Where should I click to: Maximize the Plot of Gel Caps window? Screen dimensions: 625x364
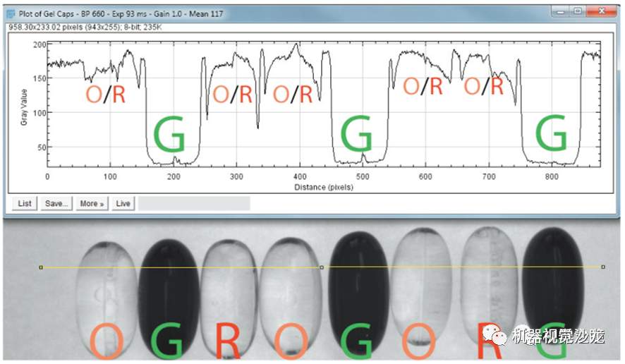pos(578,11)
